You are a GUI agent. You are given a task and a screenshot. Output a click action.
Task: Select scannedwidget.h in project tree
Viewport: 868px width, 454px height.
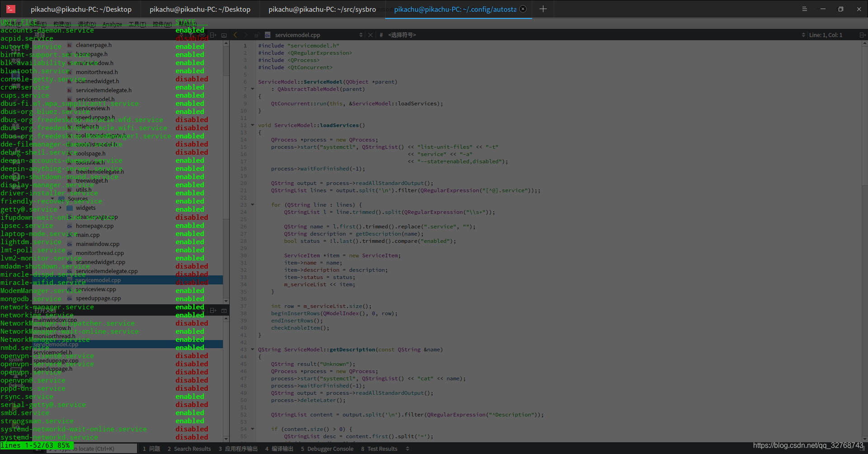(97, 81)
